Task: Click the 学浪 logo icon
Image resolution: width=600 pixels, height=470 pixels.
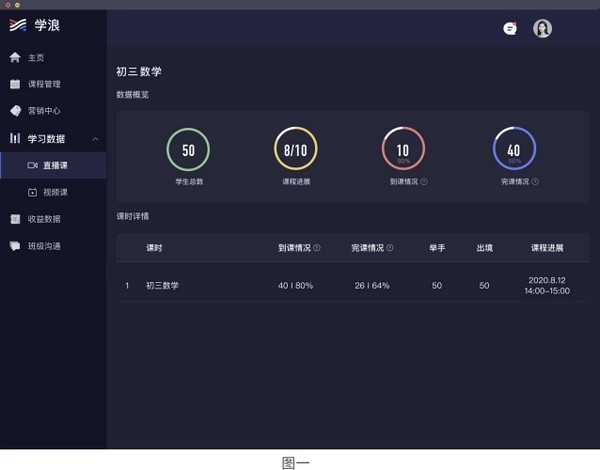Action: pyautogui.click(x=18, y=26)
